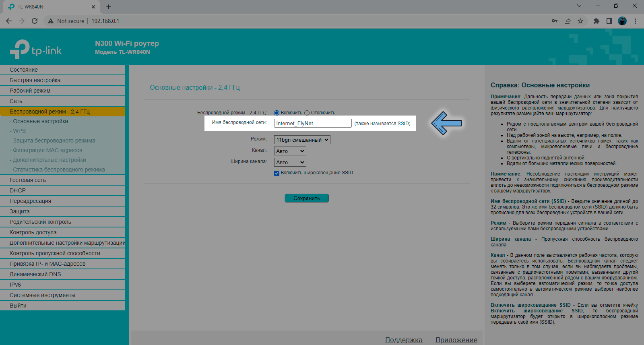Click the browser forward arrow
Viewport: 644px width, 345px height.
click(x=22, y=21)
